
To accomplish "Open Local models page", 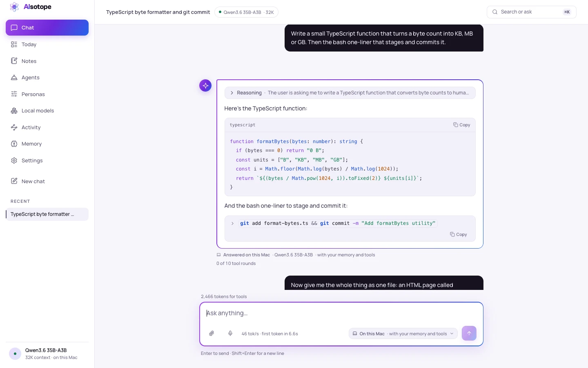I will click(x=47, y=110).
